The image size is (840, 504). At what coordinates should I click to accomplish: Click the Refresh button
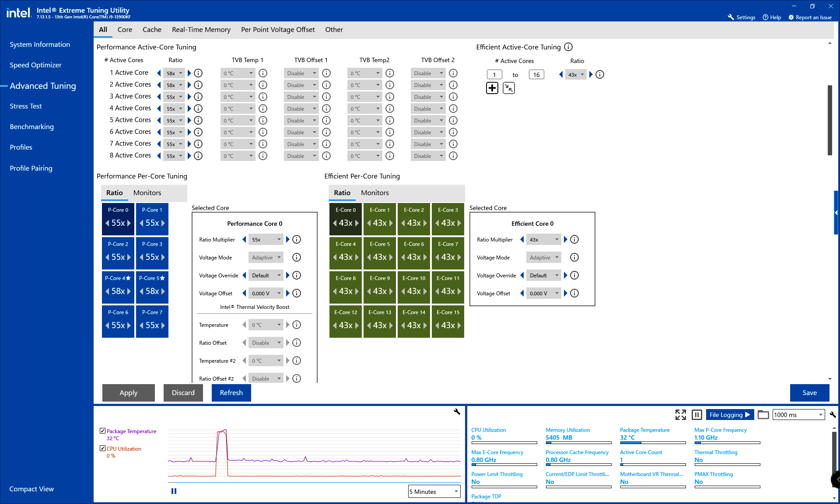click(x=231, y=392)
